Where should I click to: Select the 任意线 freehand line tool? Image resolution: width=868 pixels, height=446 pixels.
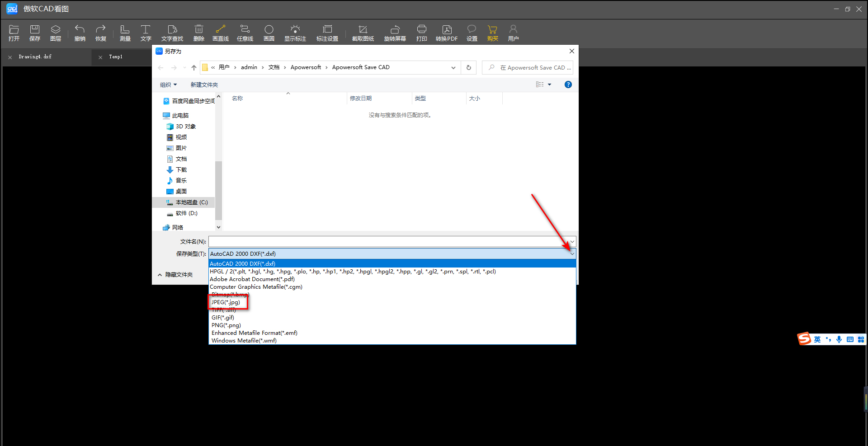point(245,33)
